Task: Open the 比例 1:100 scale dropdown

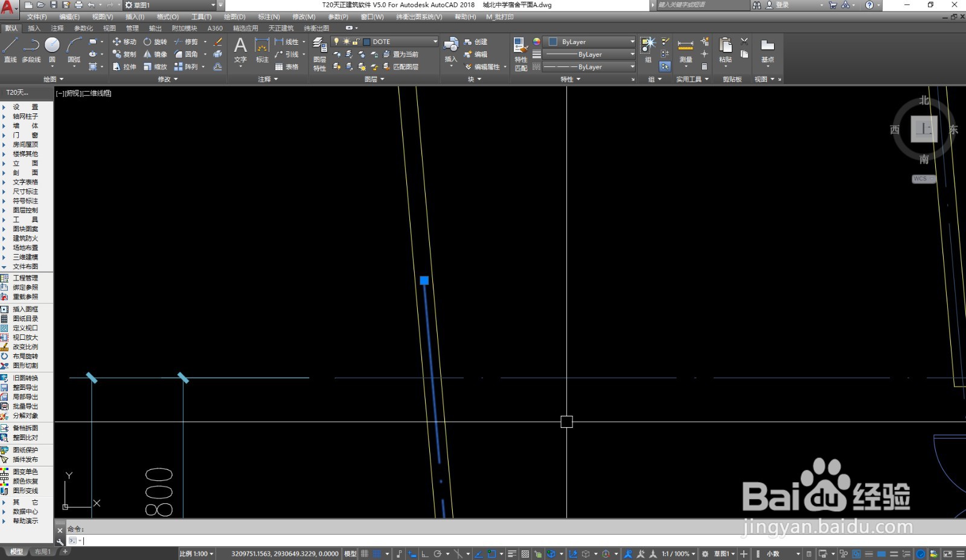Action: click(196, 553)
